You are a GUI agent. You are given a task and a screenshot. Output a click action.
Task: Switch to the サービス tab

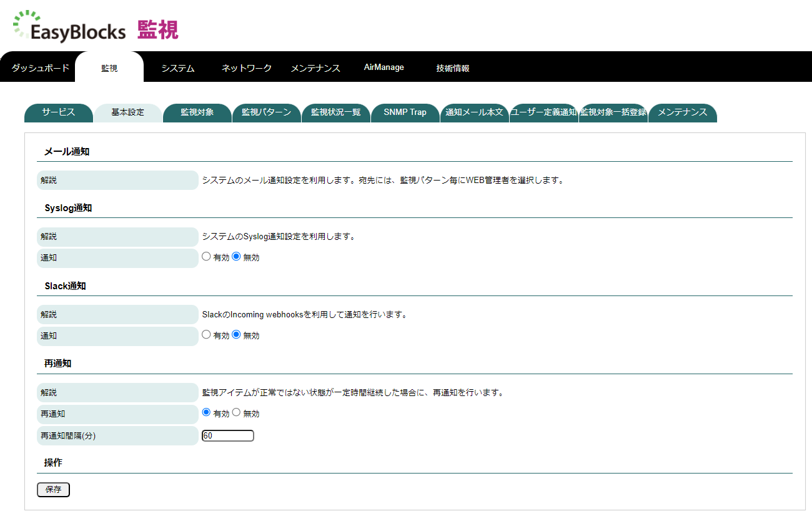coord(59,112)
